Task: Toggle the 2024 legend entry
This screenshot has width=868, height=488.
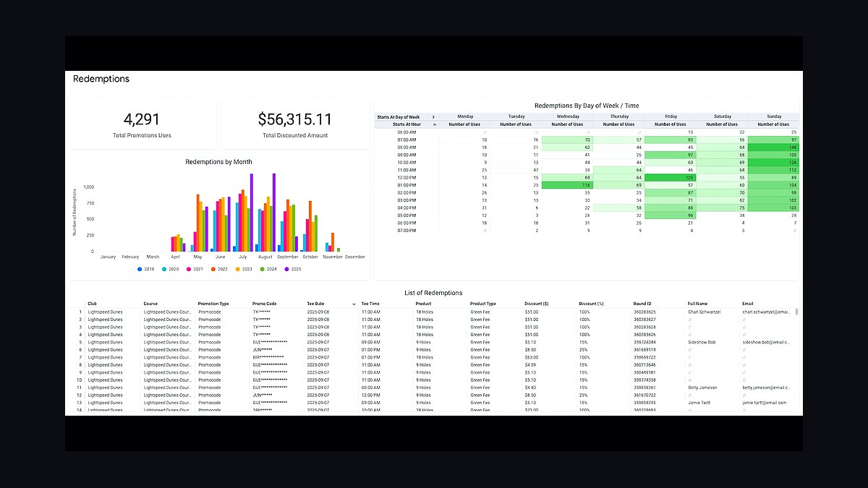Action: coord(270,269)
